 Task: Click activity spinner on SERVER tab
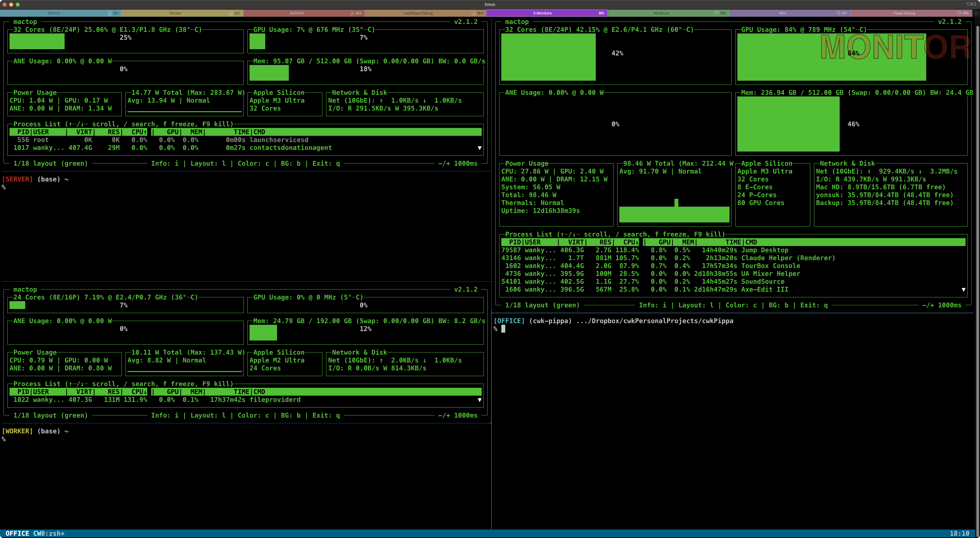tap(352, 13)
